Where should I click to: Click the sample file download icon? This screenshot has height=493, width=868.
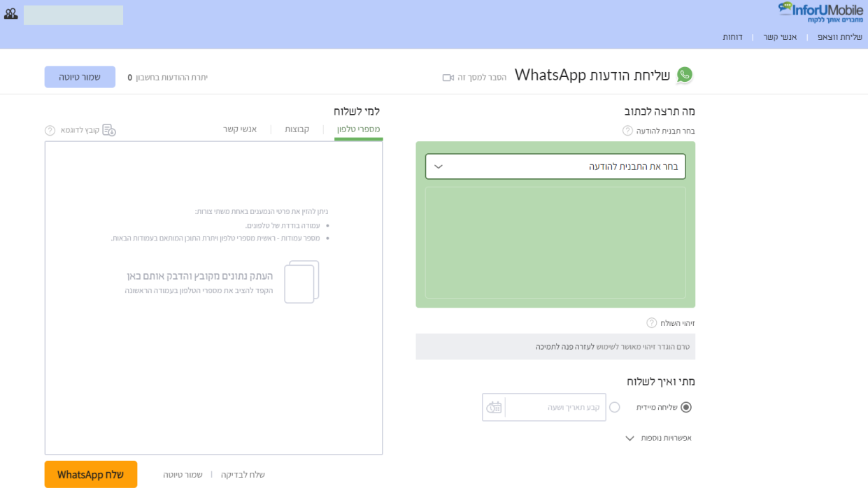(x=109, y=130)
